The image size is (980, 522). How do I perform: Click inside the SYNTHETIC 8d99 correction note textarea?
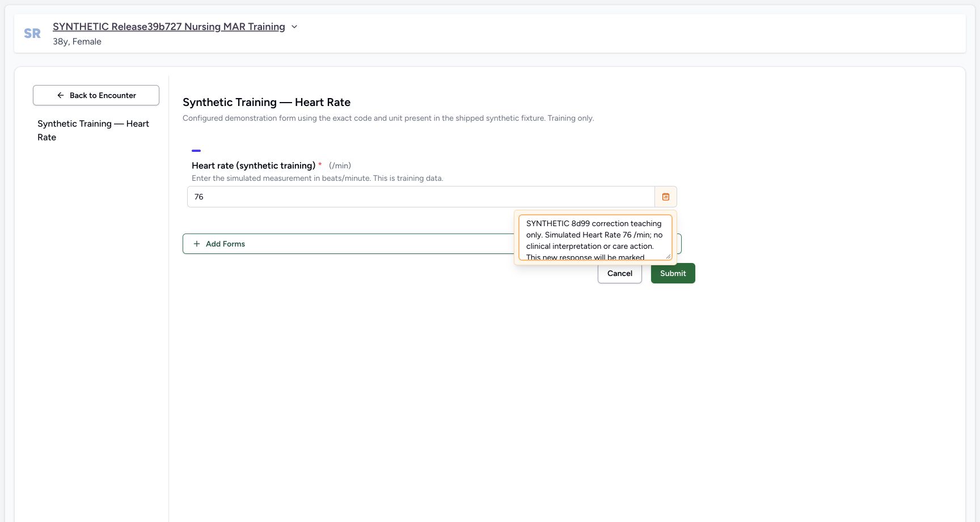595,237
